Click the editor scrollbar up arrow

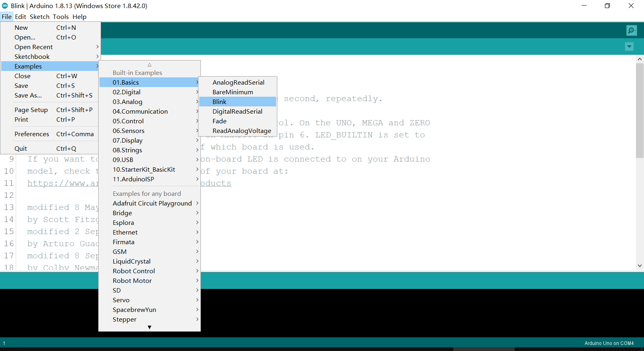(640, 59)
